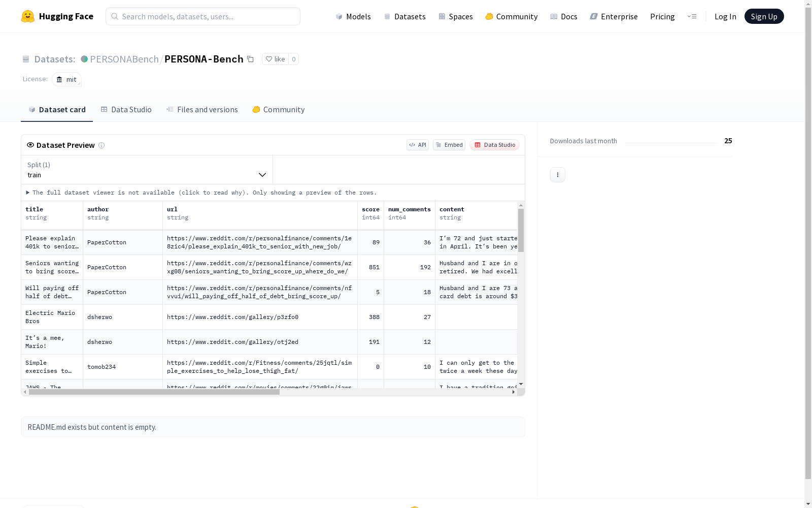Open the Pricing menu item
This screenshot has width=812, height=508.
coord(662,16)
